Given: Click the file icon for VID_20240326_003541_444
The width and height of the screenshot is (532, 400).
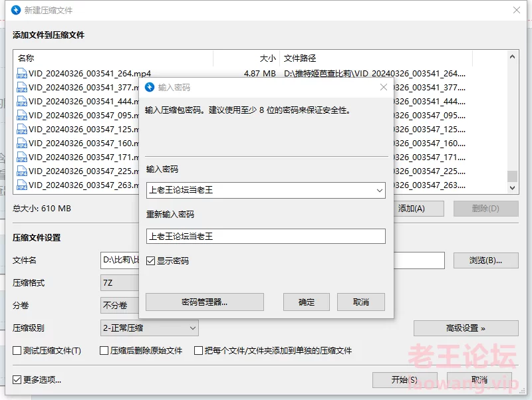Looking at the screenshot, I should 22,101.
